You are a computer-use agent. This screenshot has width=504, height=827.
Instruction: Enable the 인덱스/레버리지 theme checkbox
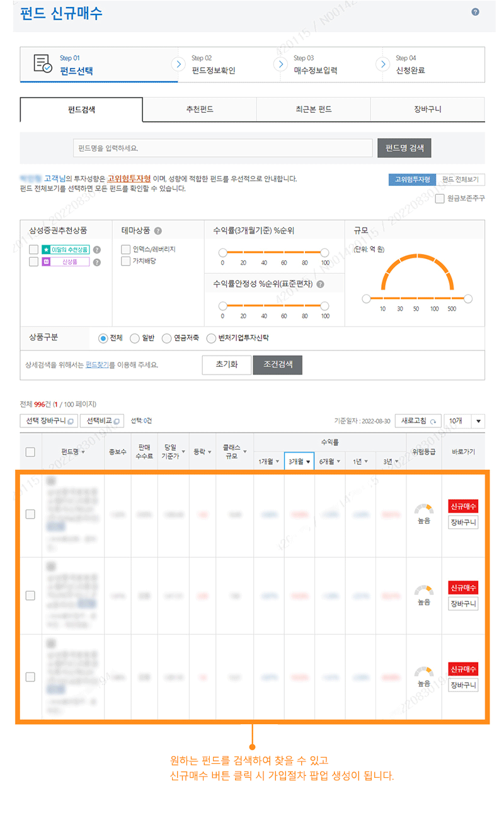click(125, 249)
